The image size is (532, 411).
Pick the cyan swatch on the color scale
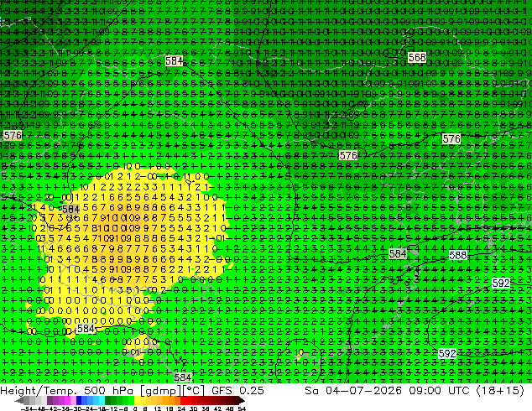102,400
